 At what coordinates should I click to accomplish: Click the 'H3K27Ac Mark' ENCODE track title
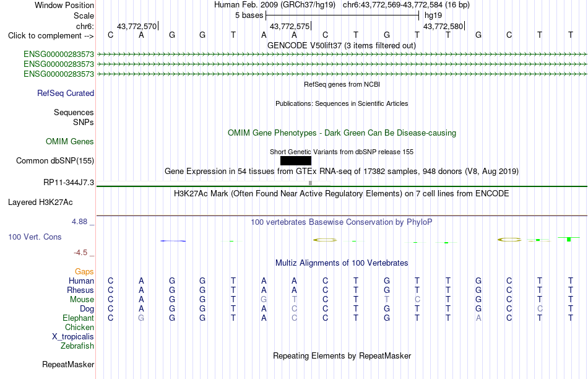coord(342,194)
